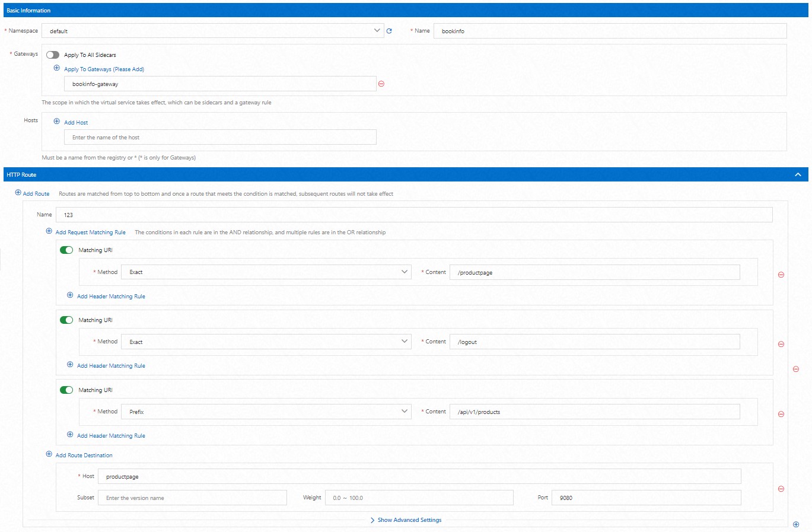This screenshot has height=532, width=812.
Task: Click plus icon beside Add Route
Action: click(18, 193)
